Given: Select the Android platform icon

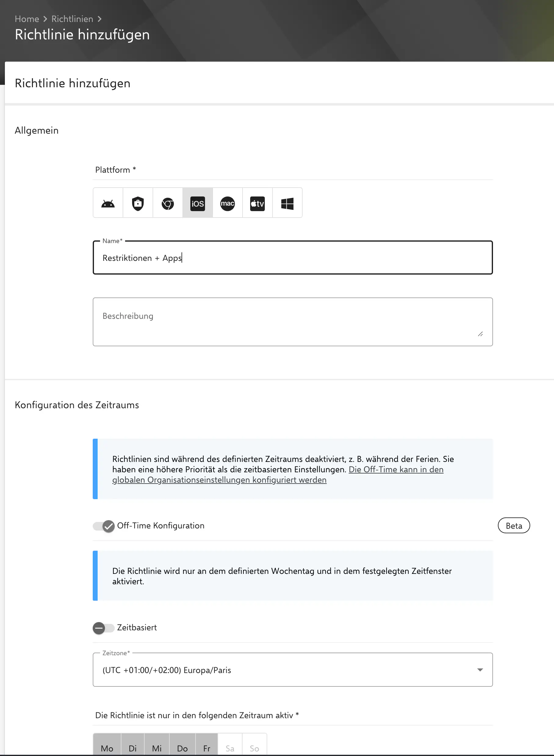Looking at the screenshot, I should [108, 203].
